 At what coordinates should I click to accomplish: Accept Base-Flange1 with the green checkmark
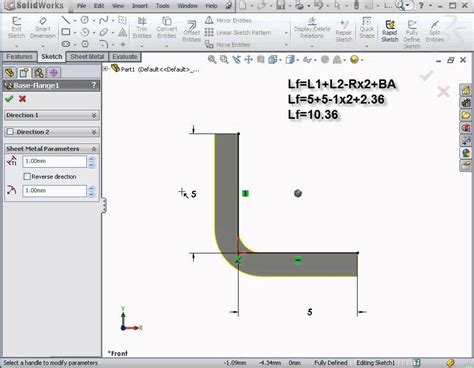point(9,99)
